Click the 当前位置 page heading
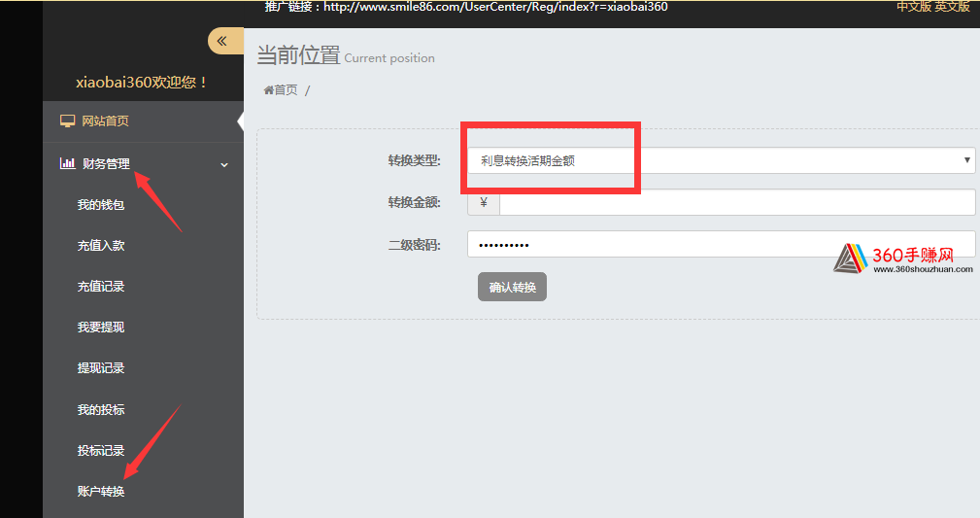 click(299, 55)
